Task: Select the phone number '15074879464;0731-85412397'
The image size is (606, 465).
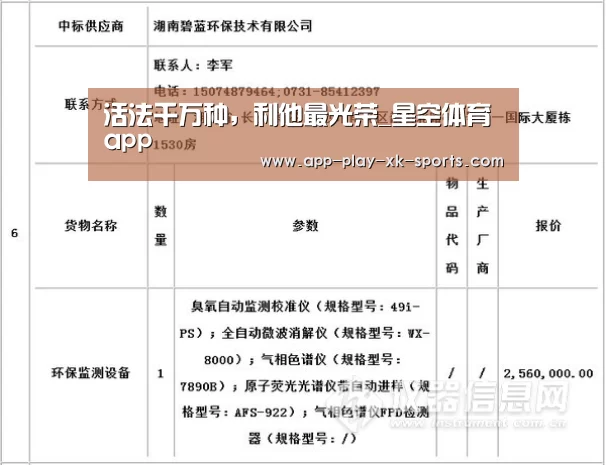Action: [x=286, y=92]
